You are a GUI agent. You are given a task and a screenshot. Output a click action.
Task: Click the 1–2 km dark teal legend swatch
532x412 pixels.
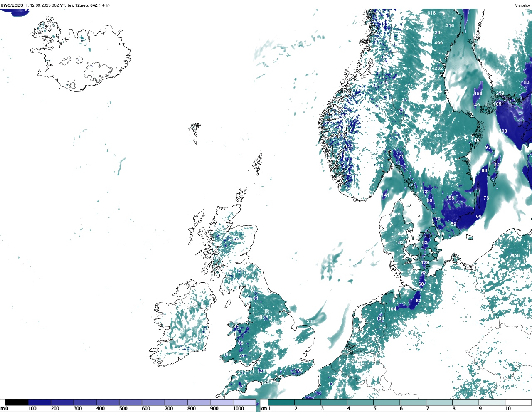coord(281,402)
